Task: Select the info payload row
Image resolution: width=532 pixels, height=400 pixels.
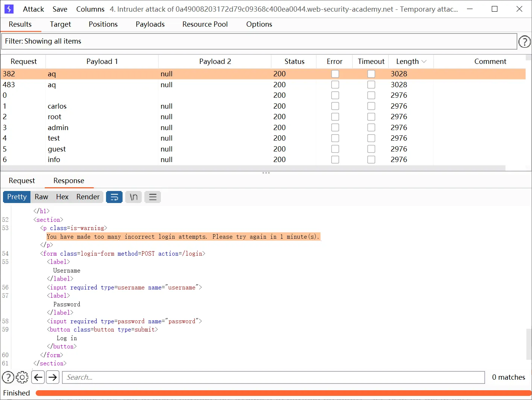Action: (x=263, y=160)
